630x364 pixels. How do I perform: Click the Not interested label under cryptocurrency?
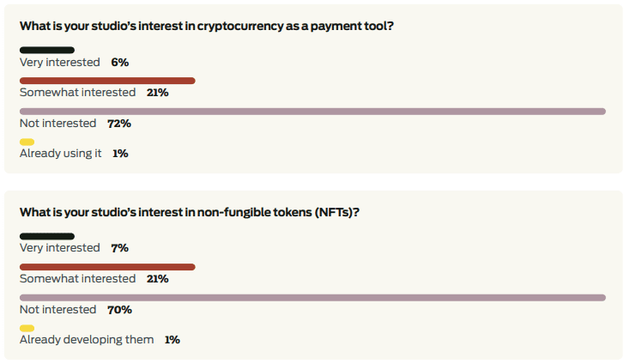(58, 124)
